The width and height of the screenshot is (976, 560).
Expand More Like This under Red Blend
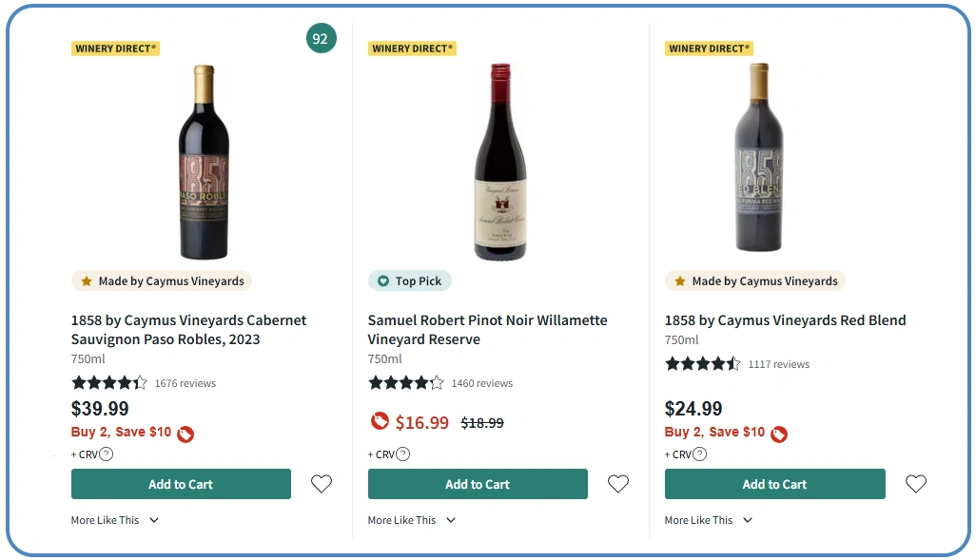coord(709,520)
